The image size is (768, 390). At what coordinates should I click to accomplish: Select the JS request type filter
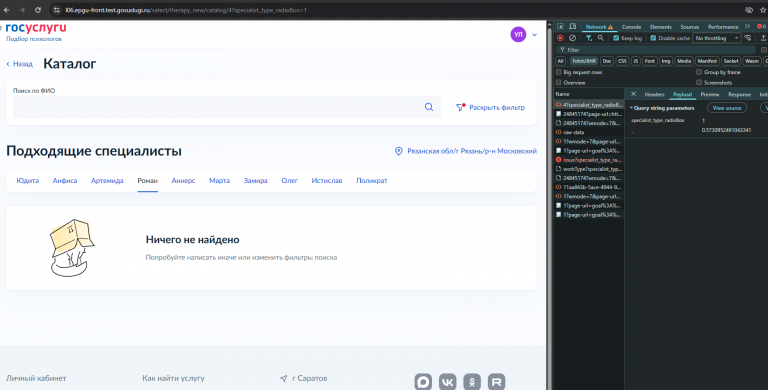tap(635, 61)
